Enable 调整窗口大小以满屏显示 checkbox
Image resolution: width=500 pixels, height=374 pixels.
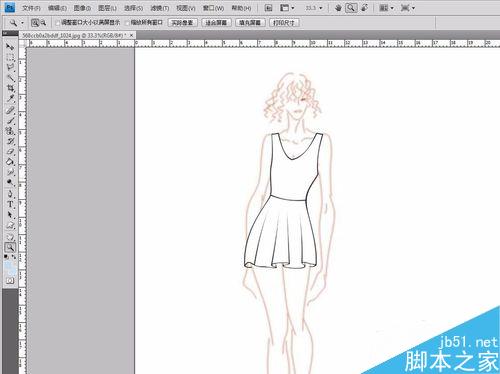click(58, 23)
